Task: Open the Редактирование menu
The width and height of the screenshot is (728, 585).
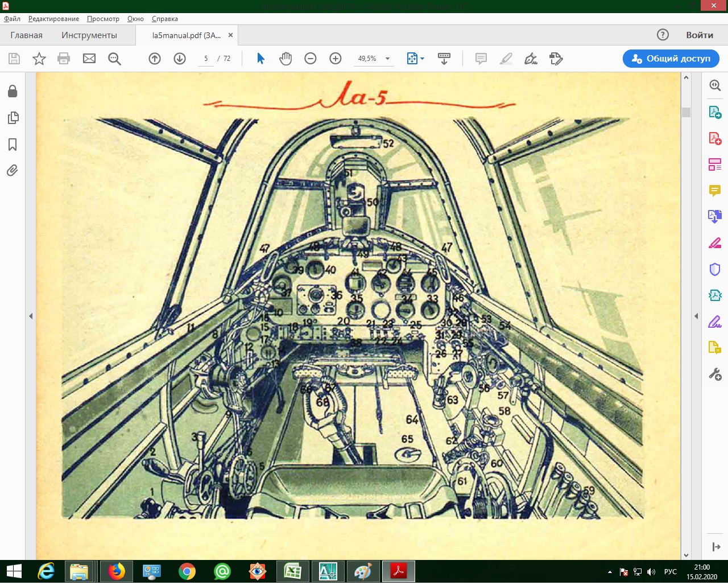Action: coord(53,19)
